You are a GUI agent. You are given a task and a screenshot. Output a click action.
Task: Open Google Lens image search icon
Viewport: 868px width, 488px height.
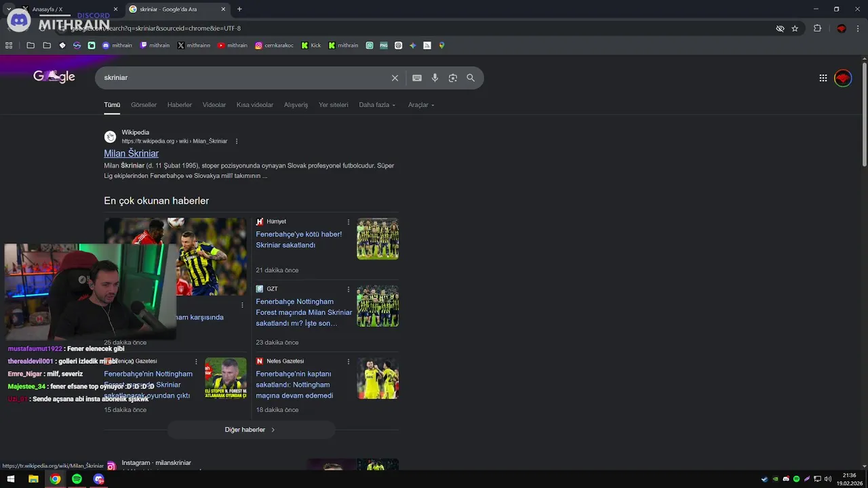pos(453,78)
